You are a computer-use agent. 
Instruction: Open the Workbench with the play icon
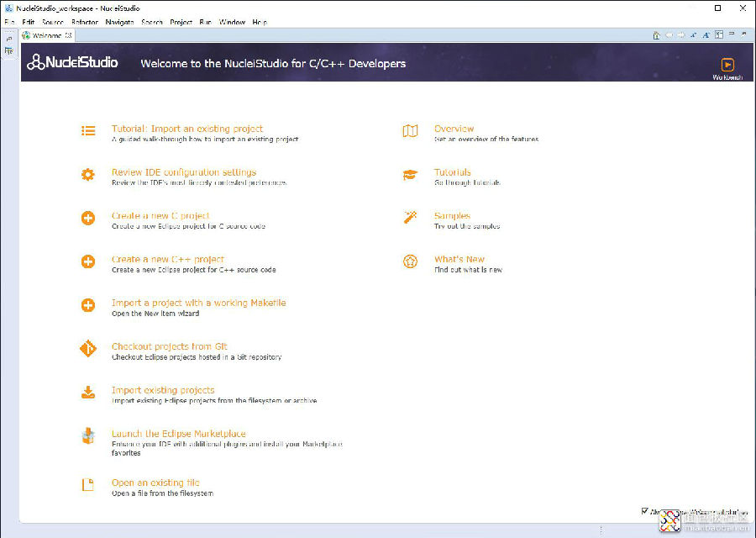727,65
